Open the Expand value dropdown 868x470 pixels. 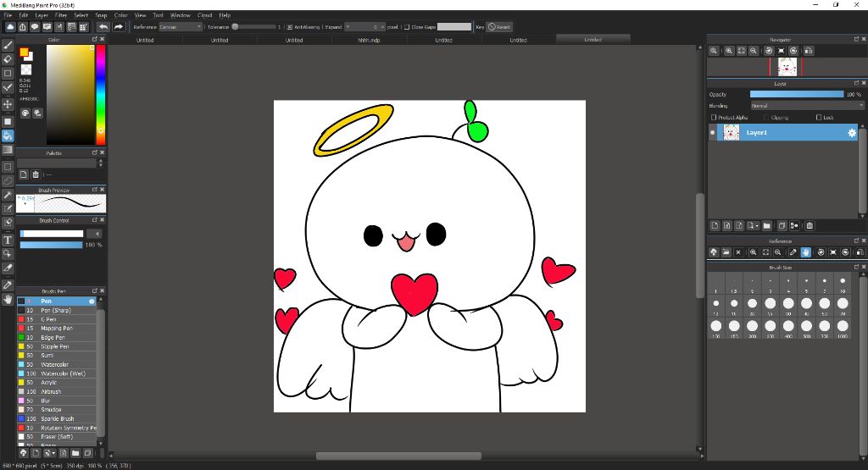pyautogui.click(x=364, y=27)
